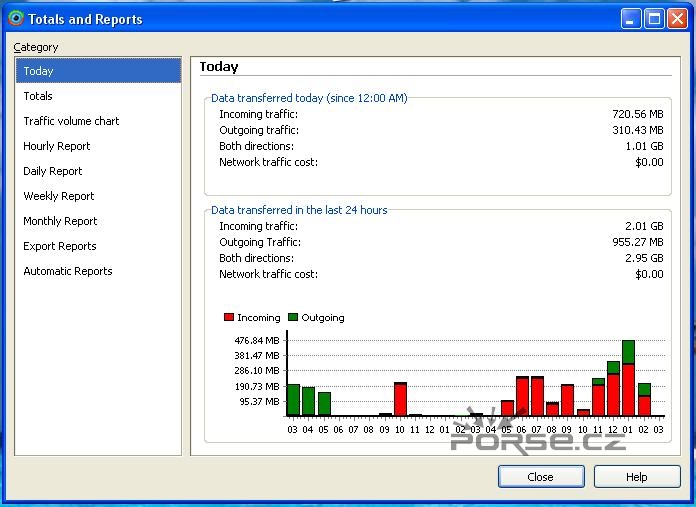Click the application icon in title bar
This screenshot has height=507, width=696.
[x=15, y=18]
